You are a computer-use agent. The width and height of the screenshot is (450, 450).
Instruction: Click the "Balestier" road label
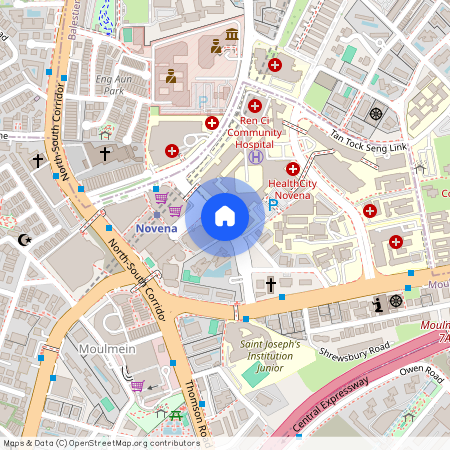73,19
